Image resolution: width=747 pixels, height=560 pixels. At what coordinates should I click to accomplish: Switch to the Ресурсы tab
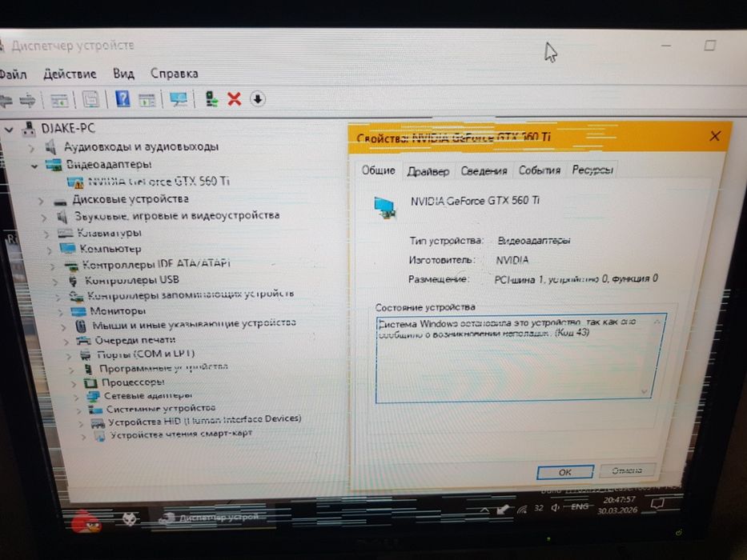tap(592, 170)
